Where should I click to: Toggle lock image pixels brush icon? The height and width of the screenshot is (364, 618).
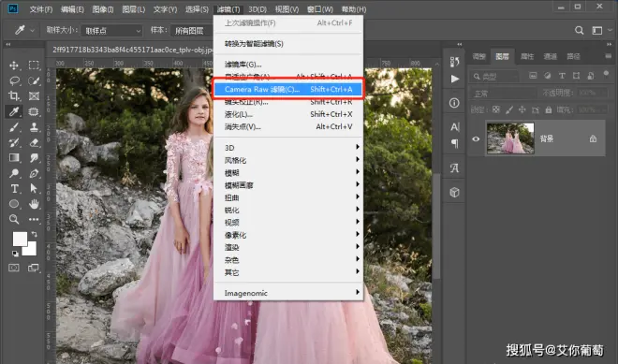pyautogui.click(x=509, y=109)
